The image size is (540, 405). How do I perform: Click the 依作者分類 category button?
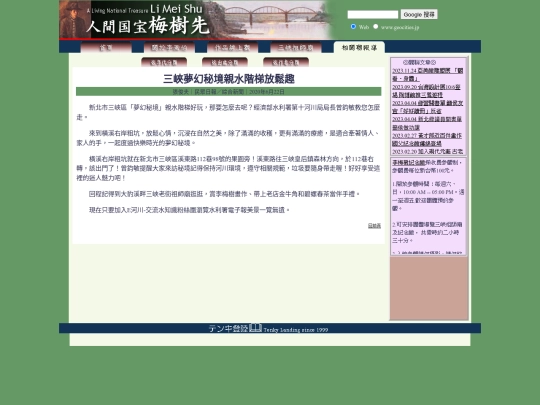point(286,62)
